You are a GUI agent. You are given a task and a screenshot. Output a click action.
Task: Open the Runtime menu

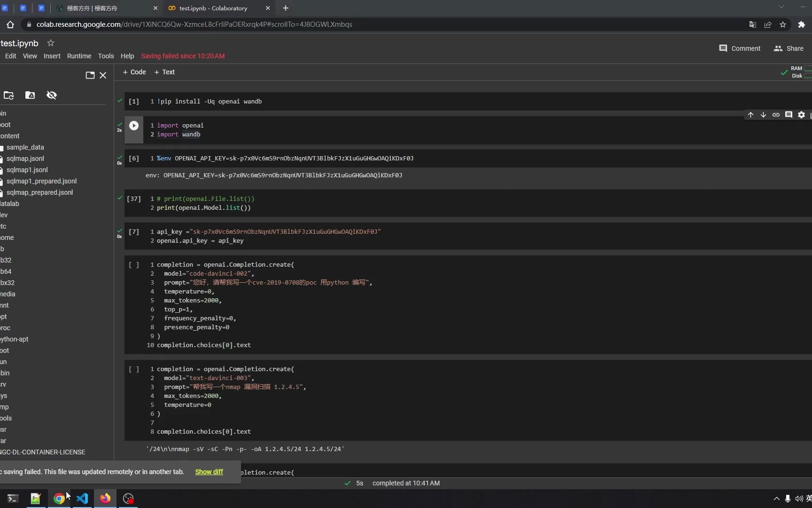(x=79, y=56)
